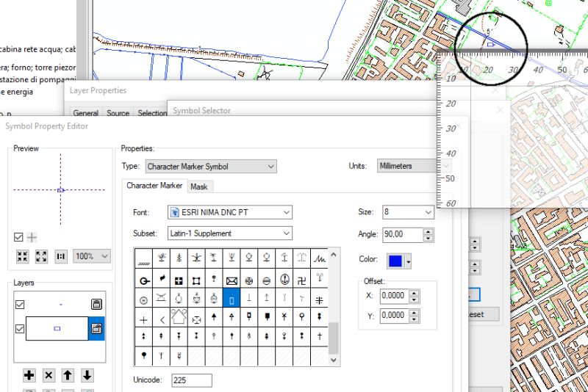
Task: Choose the scribble signature glyph in top row
Action: tap(320, 258)
